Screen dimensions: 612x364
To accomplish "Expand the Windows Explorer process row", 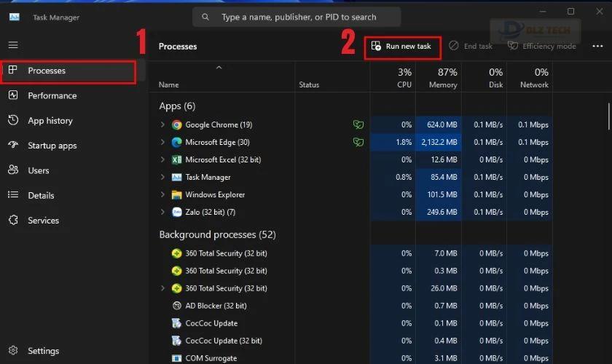I will 162,194.
